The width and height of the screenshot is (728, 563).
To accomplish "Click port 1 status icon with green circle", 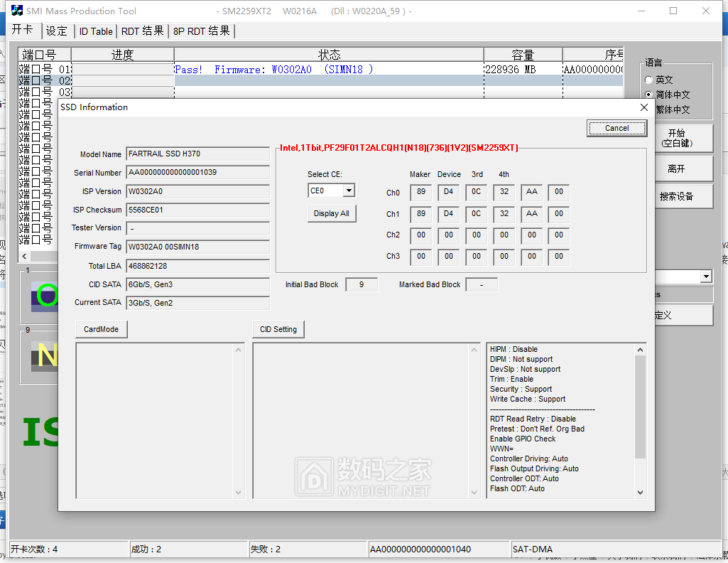I will pos(45,296).
